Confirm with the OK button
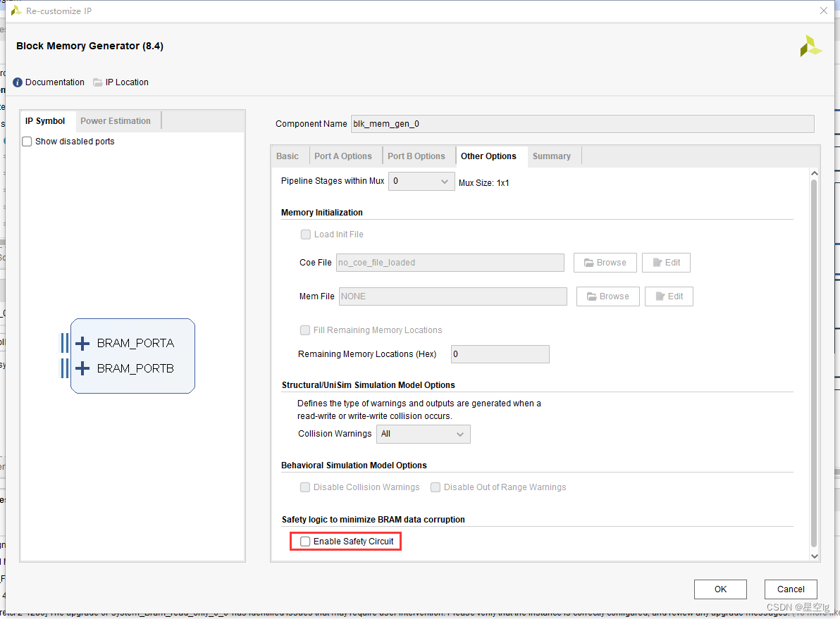 720,589
